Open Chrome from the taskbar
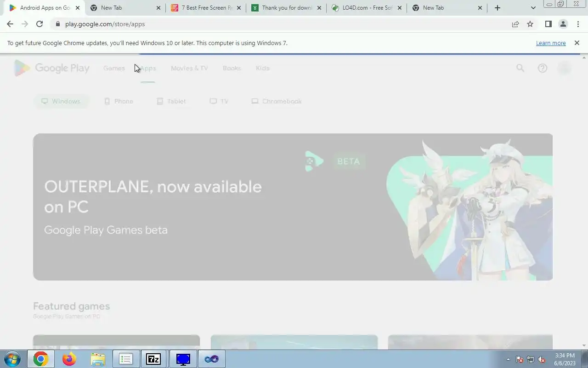The width and height of the screenshot is (588, 368). 41,359
